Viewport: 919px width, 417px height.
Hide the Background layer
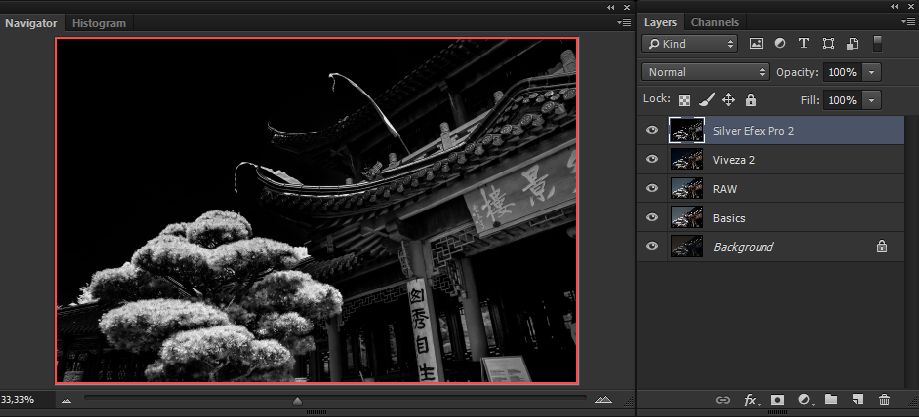pyautogui.click(x=652, y=246)
